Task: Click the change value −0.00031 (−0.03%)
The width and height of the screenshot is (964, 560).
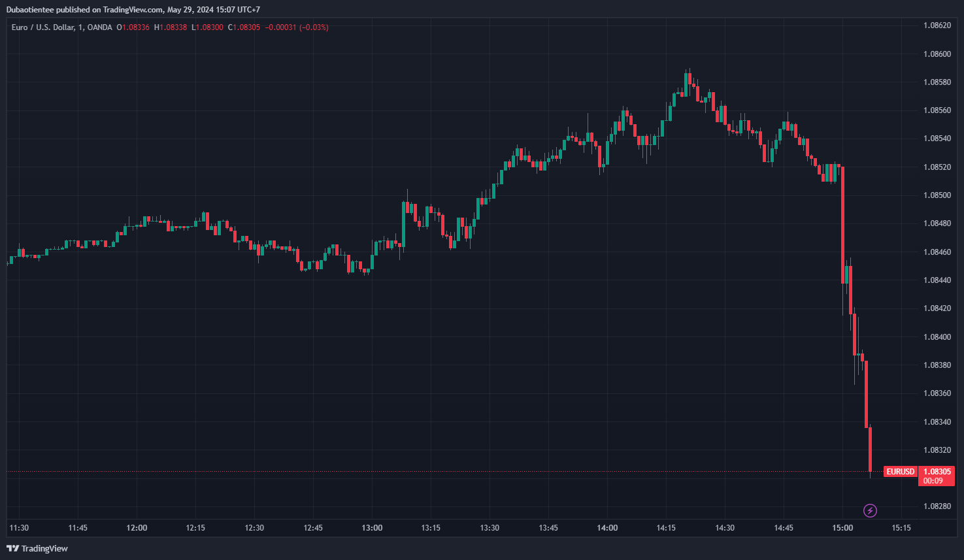Action: 297,27
